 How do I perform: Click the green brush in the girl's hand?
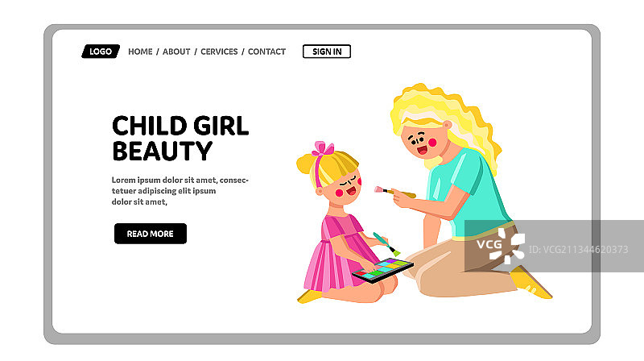coord(386,244)
